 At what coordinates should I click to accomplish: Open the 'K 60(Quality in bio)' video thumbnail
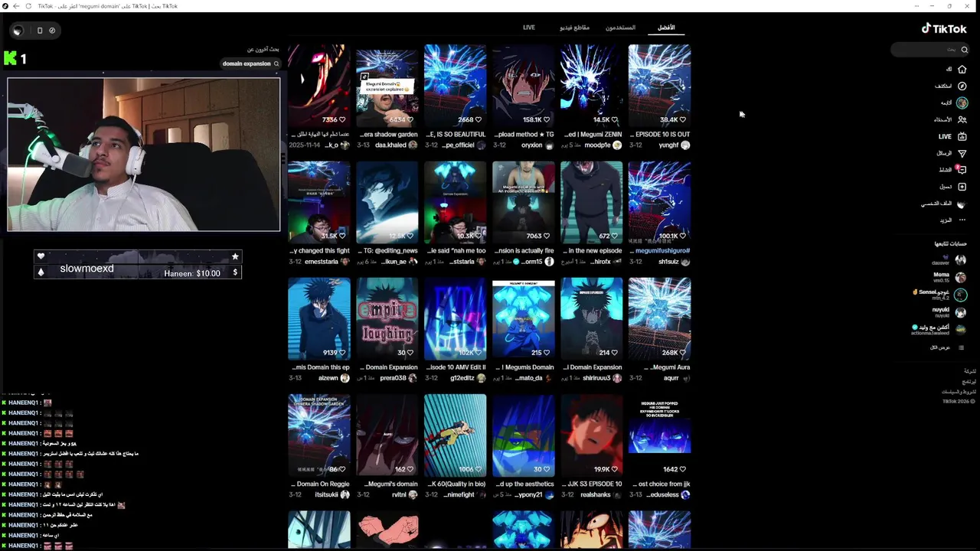455,435
